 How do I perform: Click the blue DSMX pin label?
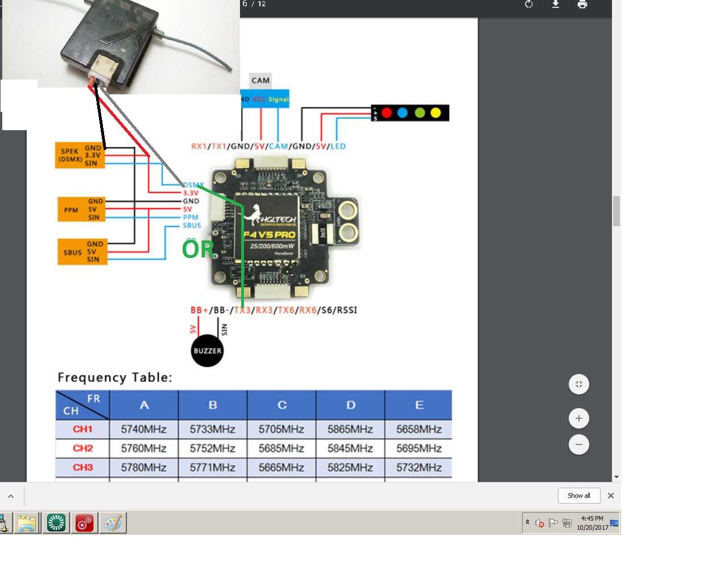click(x=193, y=185)
